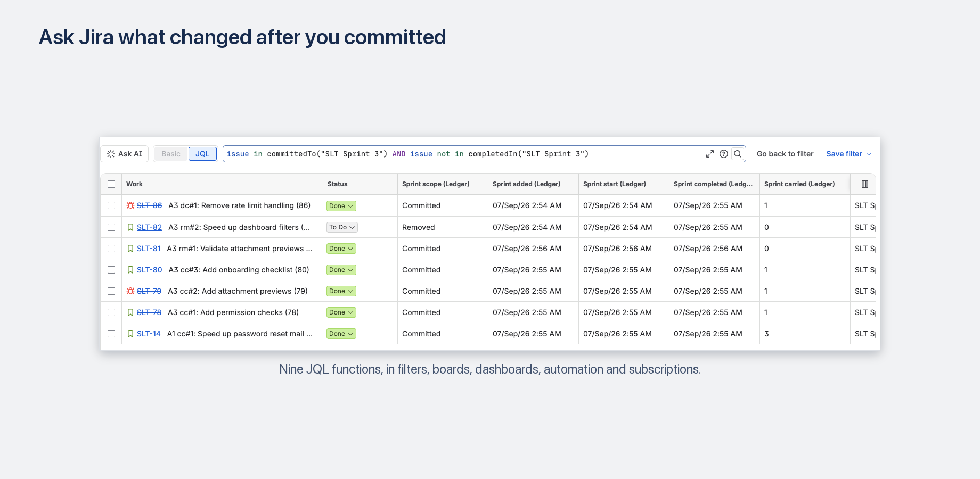This screenshot has height=479, width=980.
Task: Click the story bookmark icon for SLT-78
Action: tap(130, 312)
